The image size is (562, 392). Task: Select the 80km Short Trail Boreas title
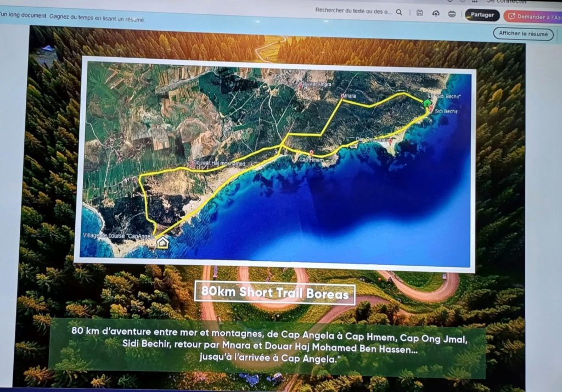point(274,293)
